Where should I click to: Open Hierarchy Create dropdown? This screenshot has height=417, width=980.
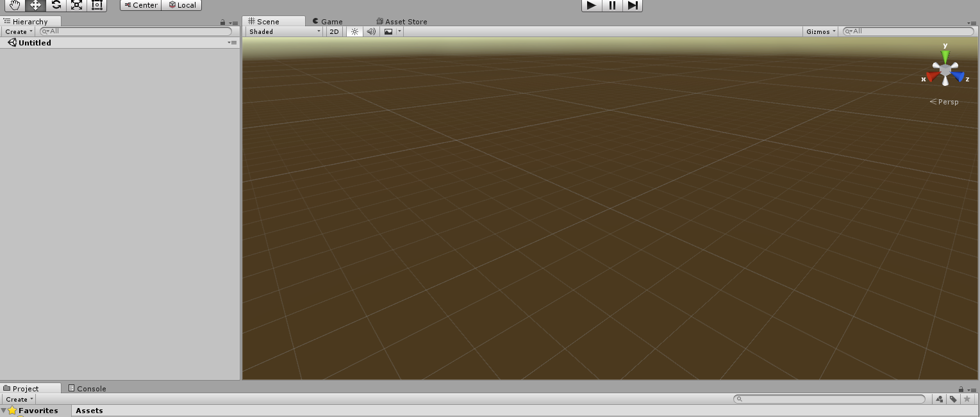pyautogui.click(x=18, y=31)
